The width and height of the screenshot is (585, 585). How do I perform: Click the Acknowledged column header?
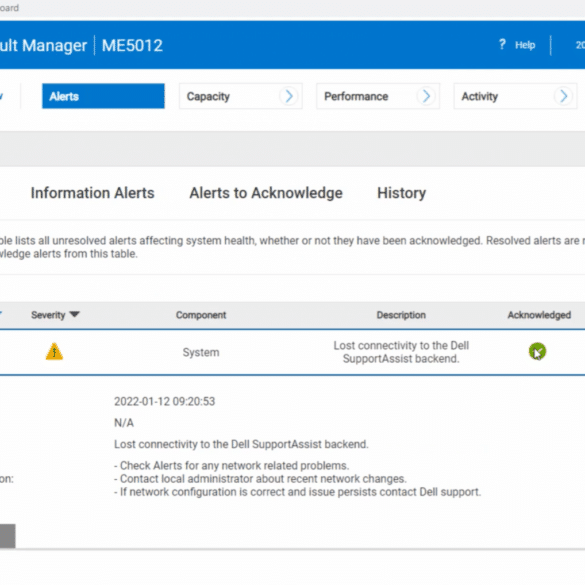539,315
